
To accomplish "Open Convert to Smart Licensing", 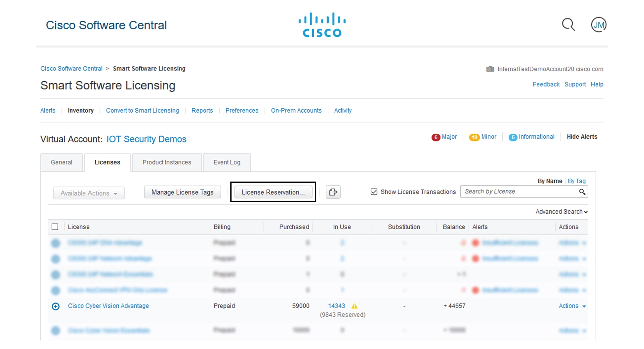I will pos(143,110).
